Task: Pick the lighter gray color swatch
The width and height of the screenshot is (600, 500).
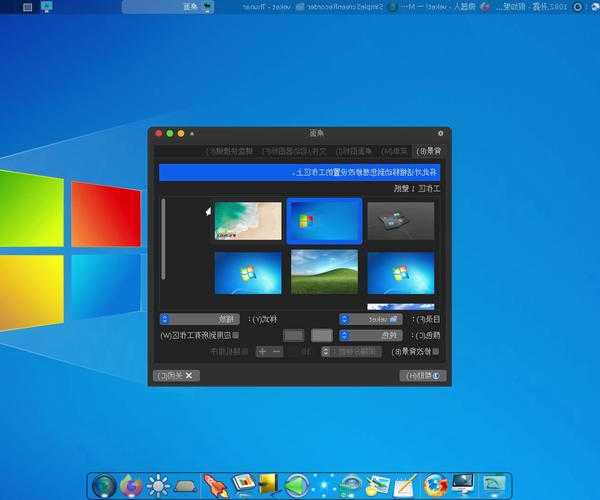Action: coord(322,335)
